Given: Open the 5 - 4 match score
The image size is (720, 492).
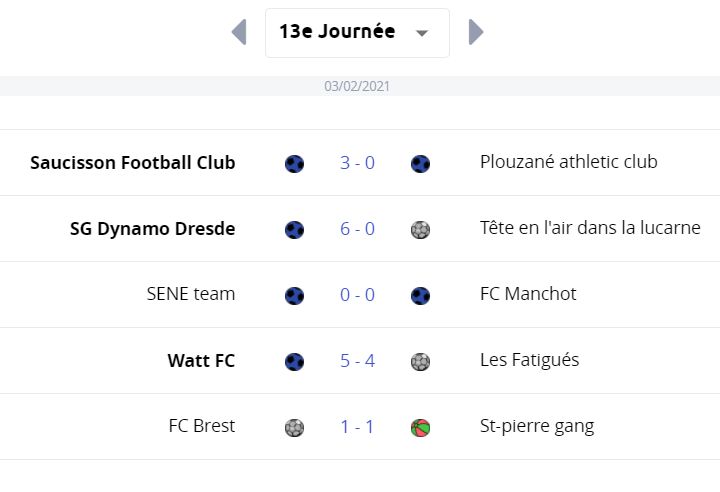Looking at the screenshot, I should [x=357, y=361].
